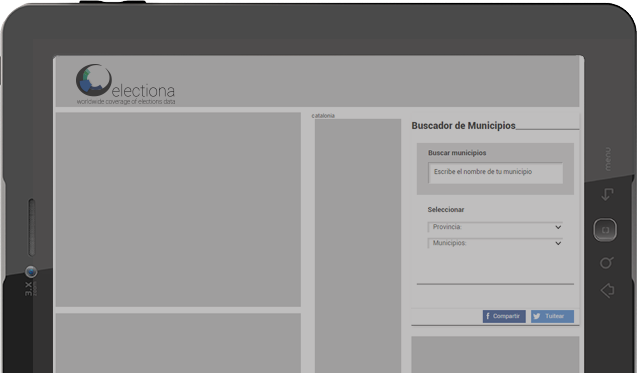Click the tablet camera lens

tap(31, 271)
